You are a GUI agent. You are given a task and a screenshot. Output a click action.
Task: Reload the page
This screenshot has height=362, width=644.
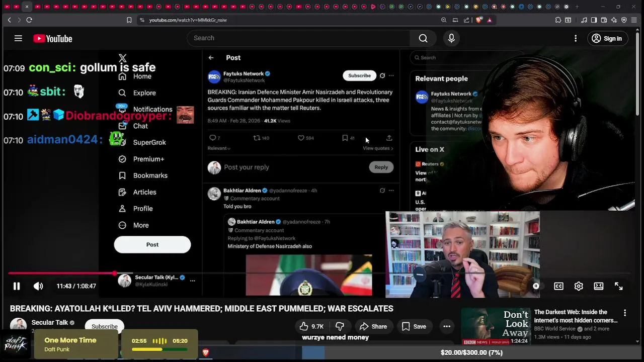29,20
